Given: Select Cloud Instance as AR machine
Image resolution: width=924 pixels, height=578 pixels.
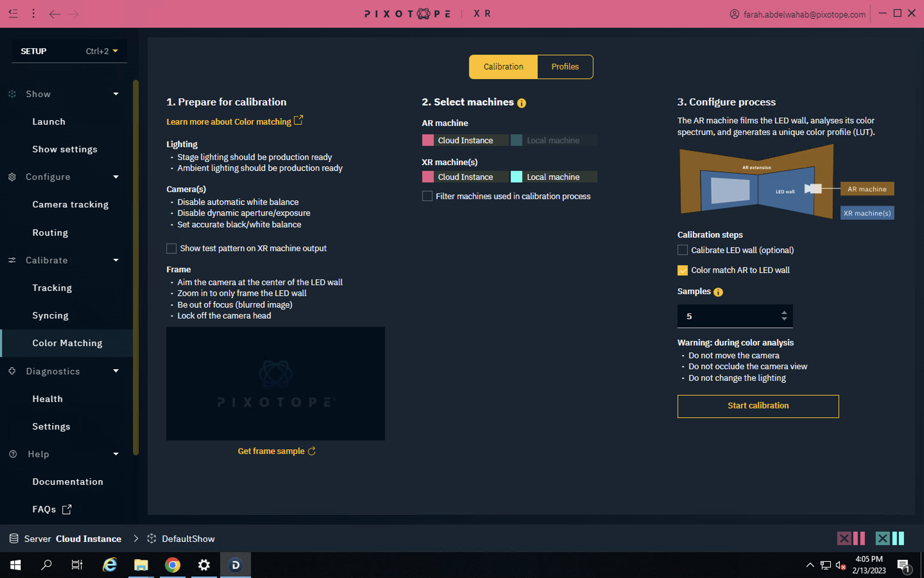Looking at the screenshot, I should click(x=465, y=140).
